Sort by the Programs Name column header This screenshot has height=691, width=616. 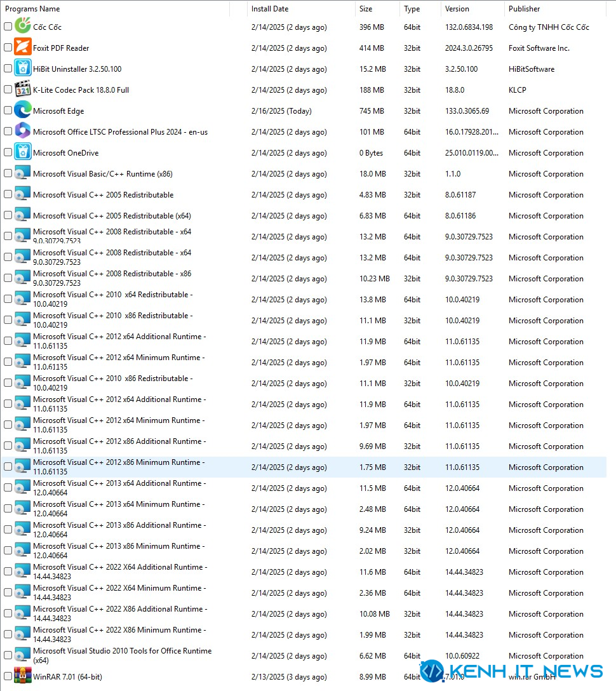pos(116,8)
